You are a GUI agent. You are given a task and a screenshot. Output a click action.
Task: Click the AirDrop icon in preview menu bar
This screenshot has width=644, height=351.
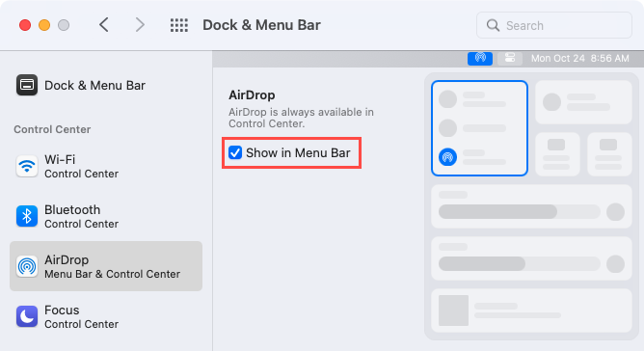tap(480, 58)
